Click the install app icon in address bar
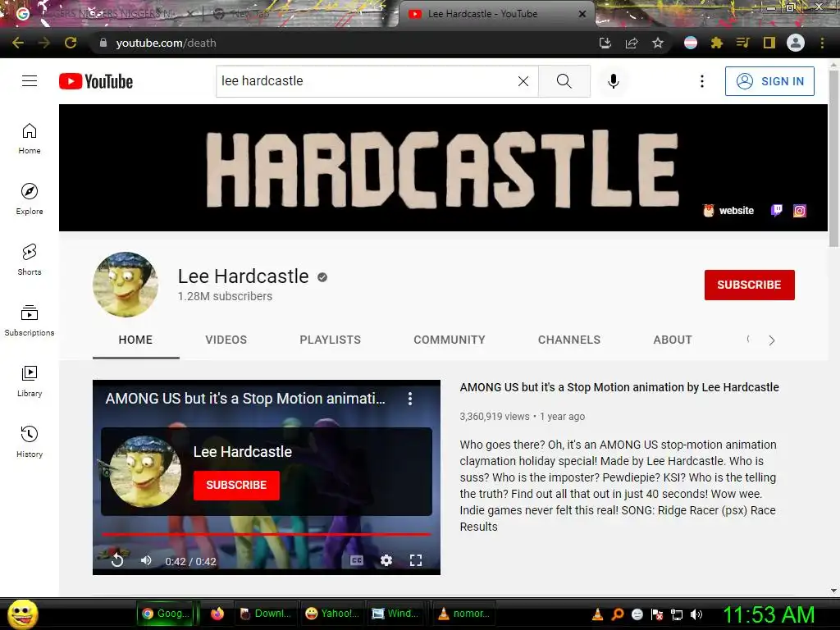Screen dimensions: 840x630 tap(605, 43)
